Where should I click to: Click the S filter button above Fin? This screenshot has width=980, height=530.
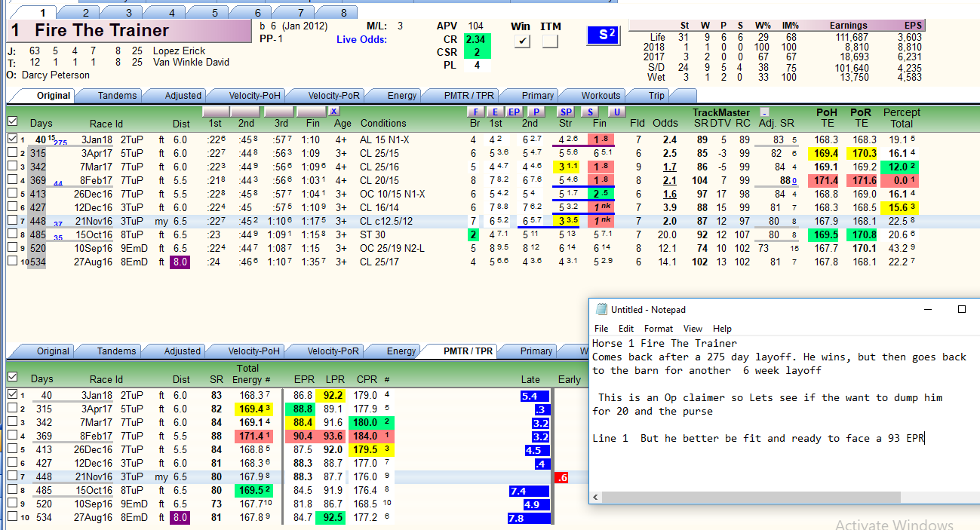pos(590,112)
